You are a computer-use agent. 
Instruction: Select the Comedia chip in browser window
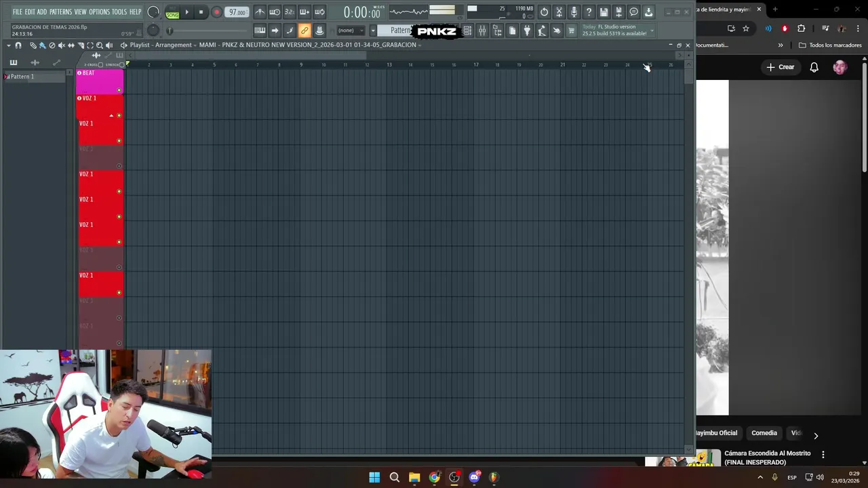(x=764, y=433)
